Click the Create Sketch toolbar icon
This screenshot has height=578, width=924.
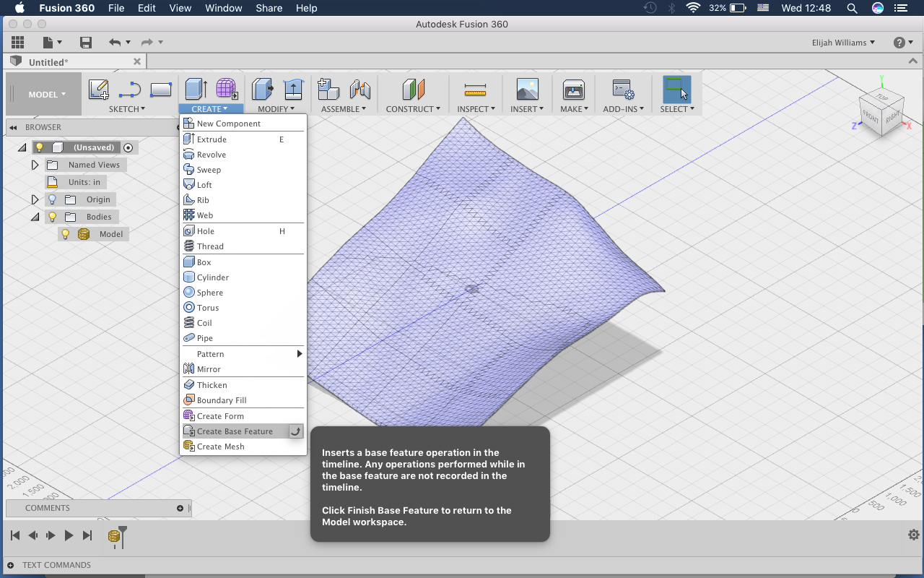(x=98, y=90)
